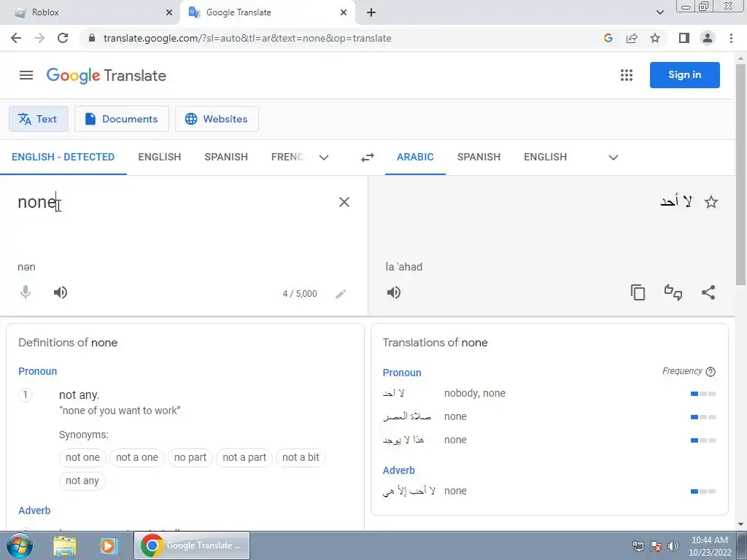Viewport: 747px width, 560px height.
Task: Select Spanish as target language
Action: (x=479, y=157)
